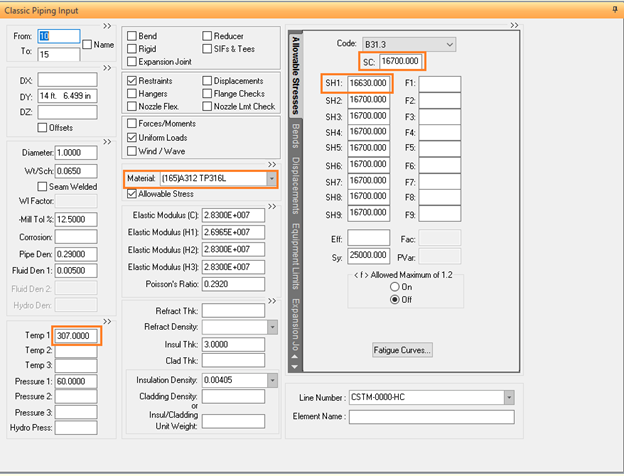Open the Line Number dropdown
This screenshot has height=476, width=628.
point(509,397)
